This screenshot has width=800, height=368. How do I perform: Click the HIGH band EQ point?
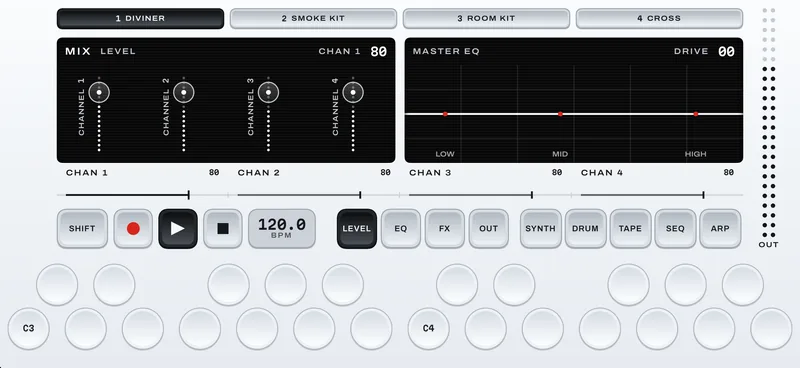pos(695,114)
